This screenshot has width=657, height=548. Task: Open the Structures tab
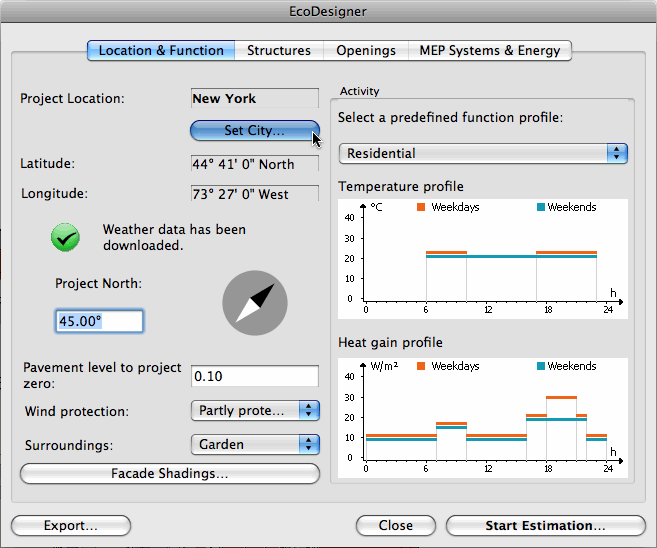tap(279, 51)
